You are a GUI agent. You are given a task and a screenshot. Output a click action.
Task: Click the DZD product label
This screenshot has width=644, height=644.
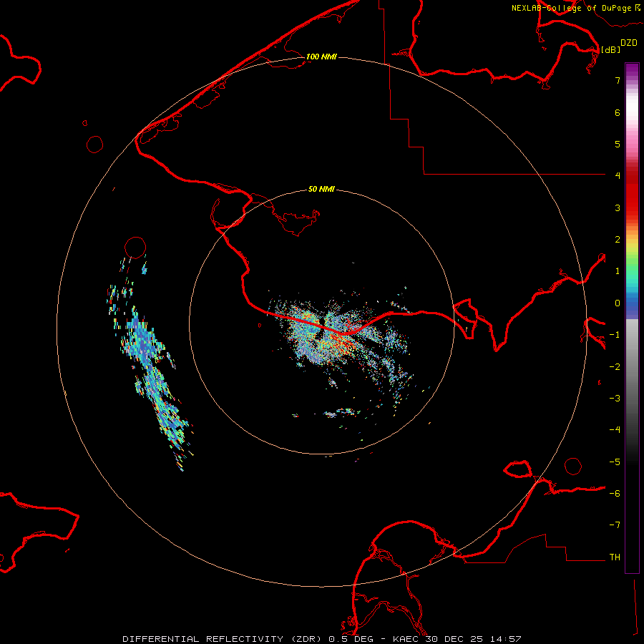point(629,43)
